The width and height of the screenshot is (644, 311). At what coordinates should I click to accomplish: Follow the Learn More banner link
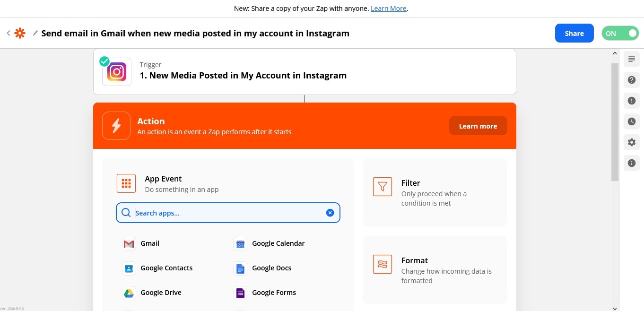coord(388,9)
